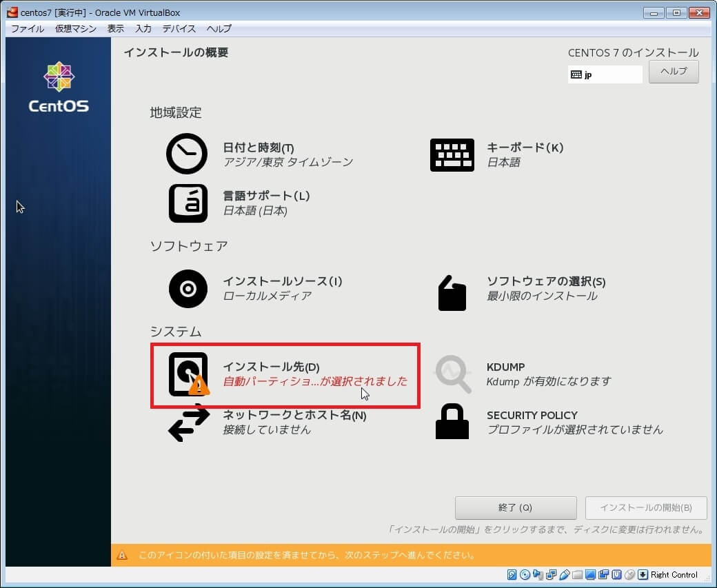Open Software Selection package icon
The height and width of the screenshot is (588, 717).
pyautogui.click(x=452, y=292)
